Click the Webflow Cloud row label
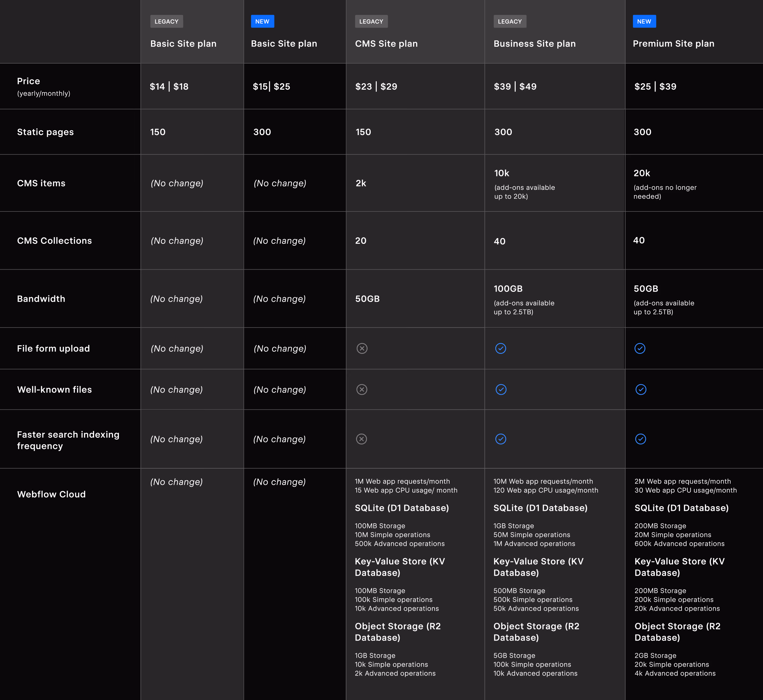This screenshot has width=763, height=700. pos(51,494)
